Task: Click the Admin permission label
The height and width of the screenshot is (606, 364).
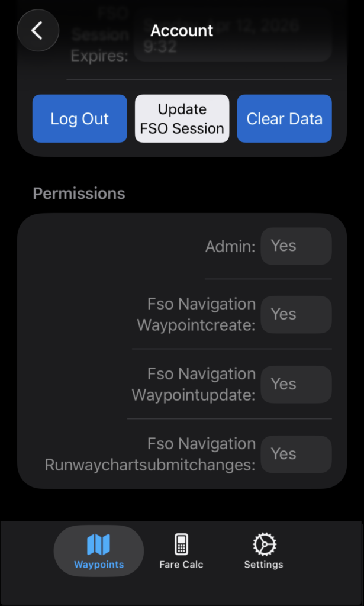Action: [x=230, y=247]
